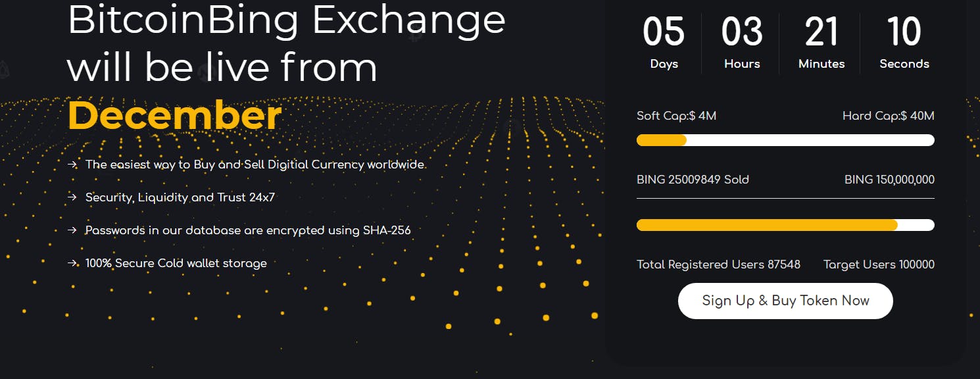This screenshot has width=980, height=379.
Task: Click the 'BitcoinBing Exchange' heading line
Action: [287, 20]
